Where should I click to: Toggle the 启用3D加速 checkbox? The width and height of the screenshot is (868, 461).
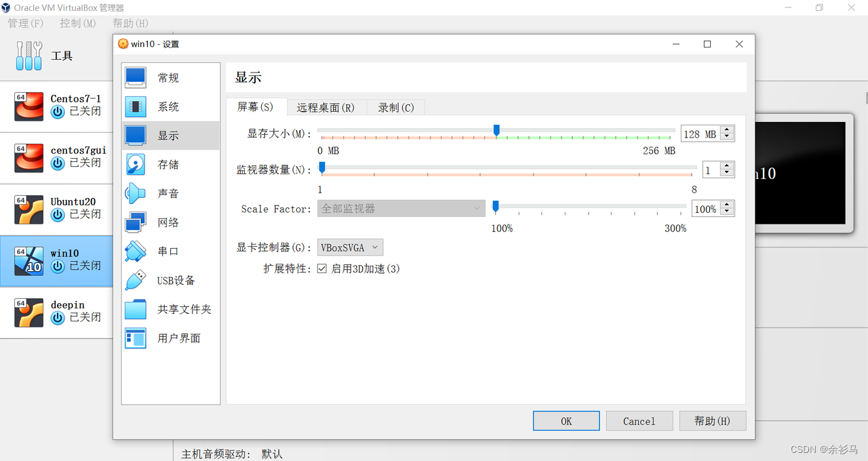click(322, 269)
